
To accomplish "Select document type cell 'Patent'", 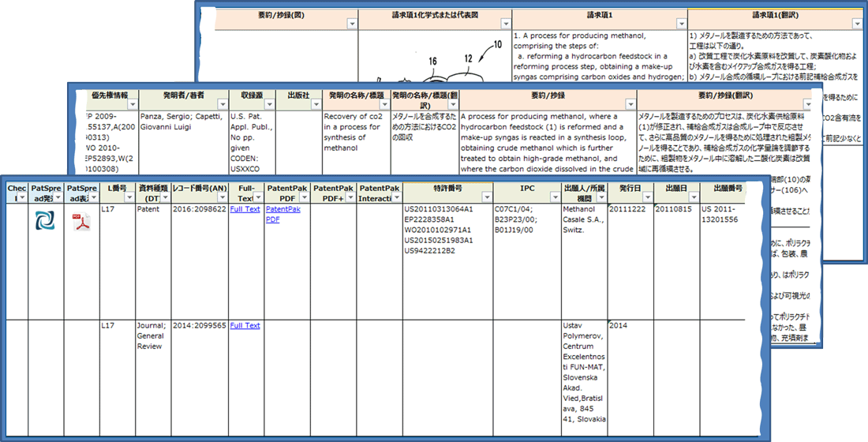I will coord(152,261).
